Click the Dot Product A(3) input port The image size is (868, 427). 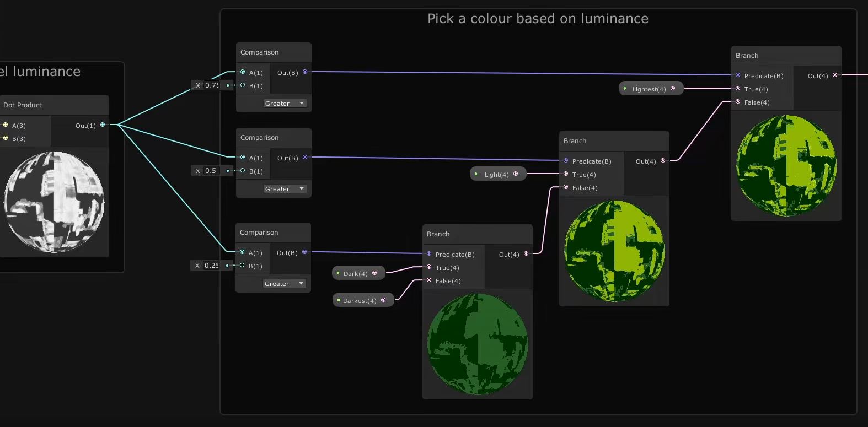point(6,125)
